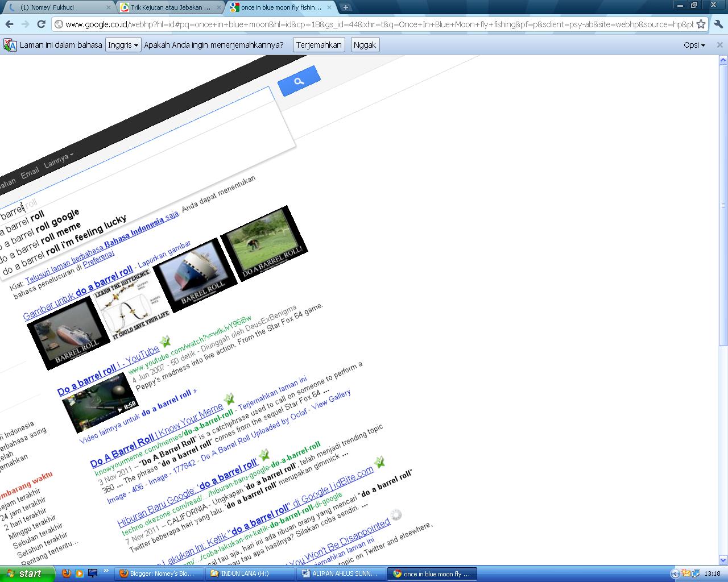The width and height of the screenshot is (728, 582).
Task: Click the star beside Do a barrel roll YouTube result
Action: [x=165, y=341]
